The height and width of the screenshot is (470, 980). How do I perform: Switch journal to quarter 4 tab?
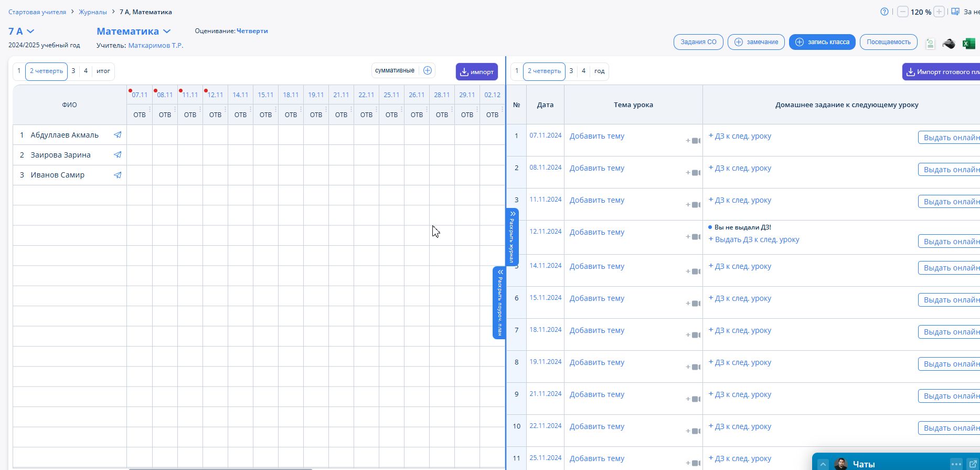[x=86, y=71]
